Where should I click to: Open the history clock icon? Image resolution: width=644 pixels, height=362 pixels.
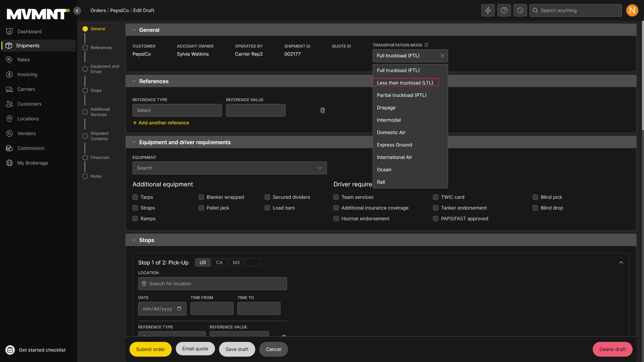tap(520, 10)
